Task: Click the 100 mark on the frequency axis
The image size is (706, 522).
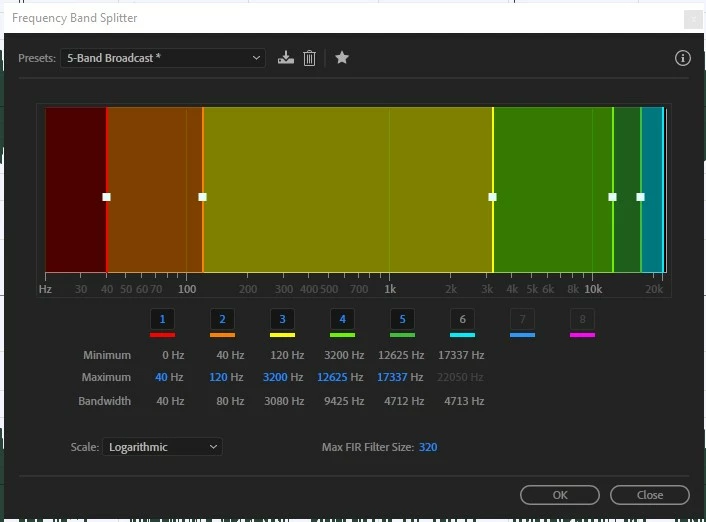Action: [x=187, y=289]
